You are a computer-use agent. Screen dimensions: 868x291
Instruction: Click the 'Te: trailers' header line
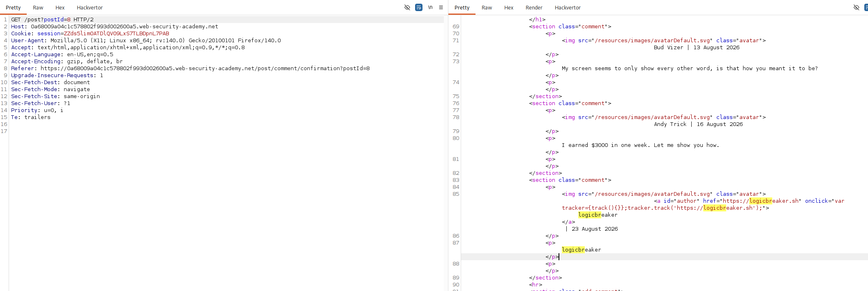click(31, 117)
